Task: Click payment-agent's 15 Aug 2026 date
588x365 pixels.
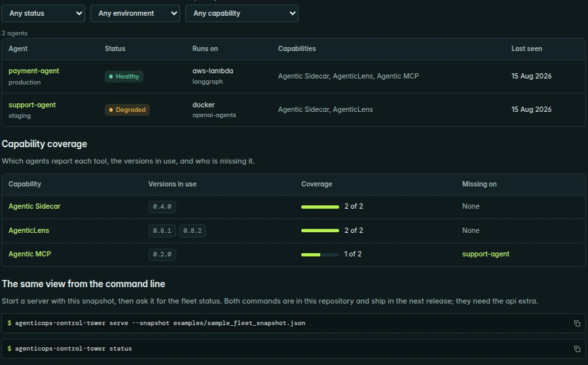Action: (532, 76)
